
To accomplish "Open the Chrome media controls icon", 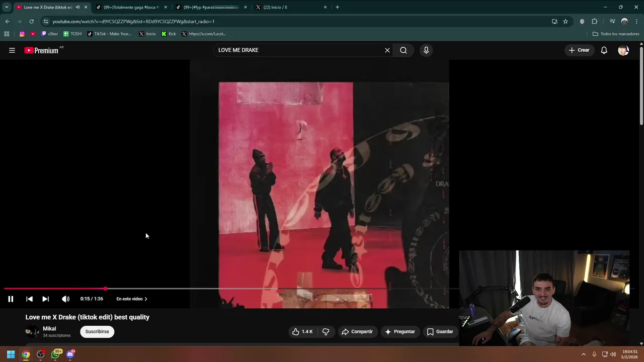I will point(612,21).
